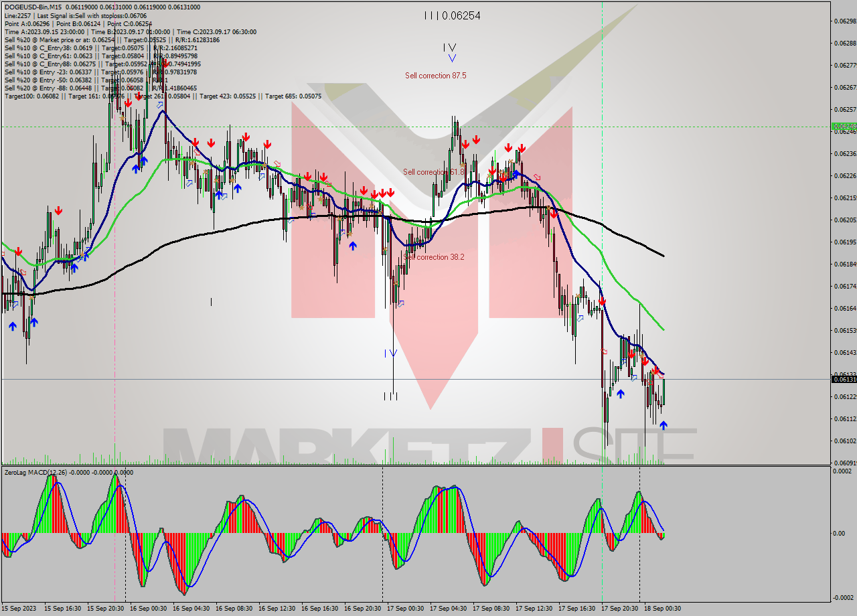Click the 'Sell correction 61.8' label
Viewport: 857px width, 616px height.
433,172
